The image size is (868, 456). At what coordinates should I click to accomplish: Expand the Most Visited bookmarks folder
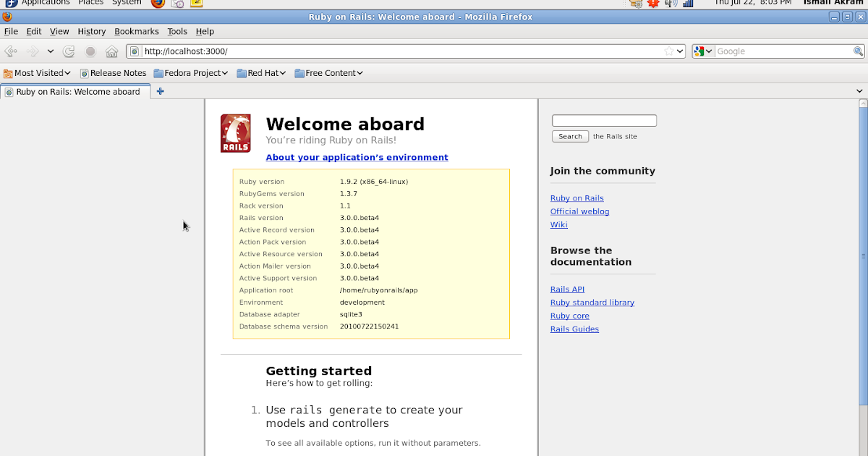point(37,73)
